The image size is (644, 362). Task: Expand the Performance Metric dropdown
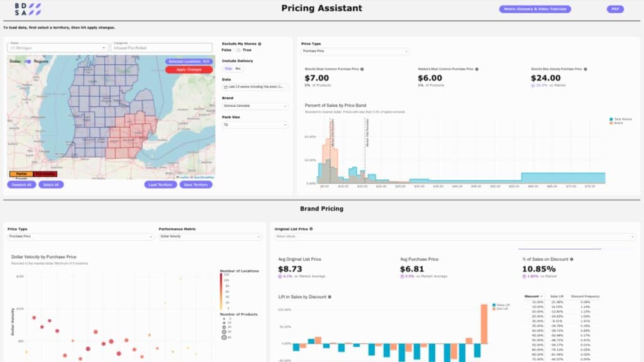(211, 236)
